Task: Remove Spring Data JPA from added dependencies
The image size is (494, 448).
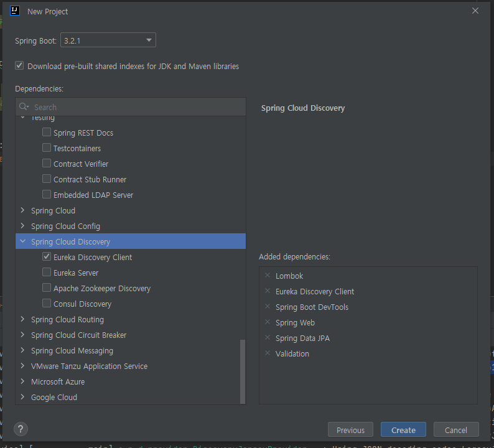Action: (x=268, y=337)
